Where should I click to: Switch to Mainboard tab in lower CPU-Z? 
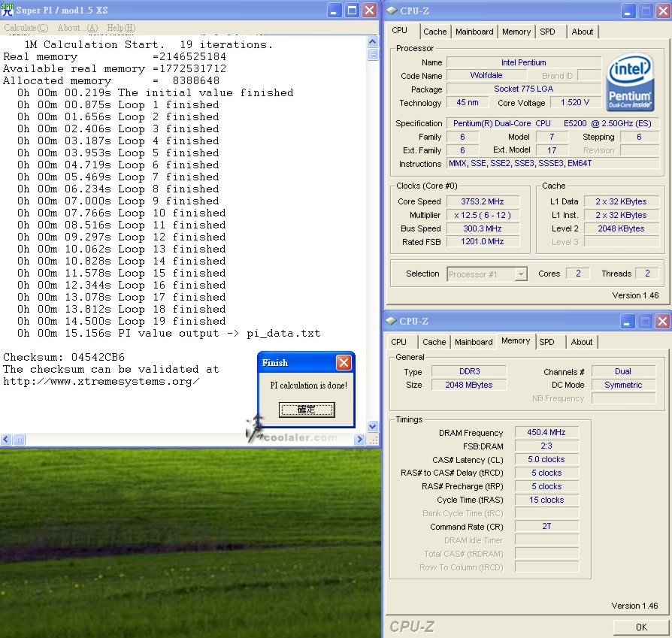click(474, 342)
